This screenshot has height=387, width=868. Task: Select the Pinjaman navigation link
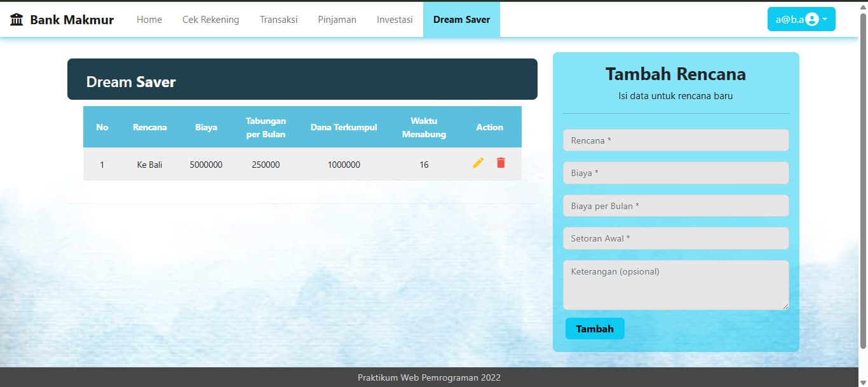[x=337, y=19]
